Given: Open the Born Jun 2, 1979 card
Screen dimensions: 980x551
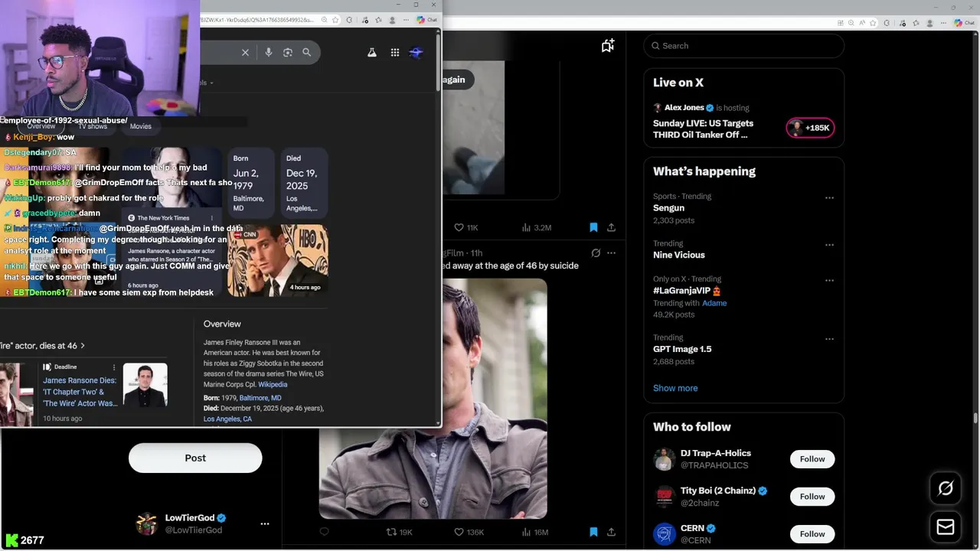Looking at the screenshot, I should 250,183.
